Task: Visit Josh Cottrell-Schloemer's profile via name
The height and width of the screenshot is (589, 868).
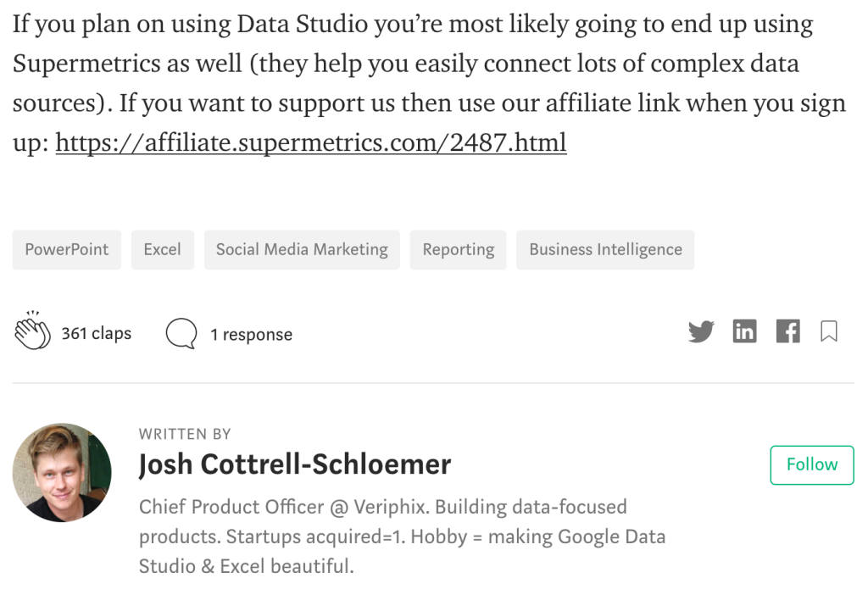Action: coord(295,464)
